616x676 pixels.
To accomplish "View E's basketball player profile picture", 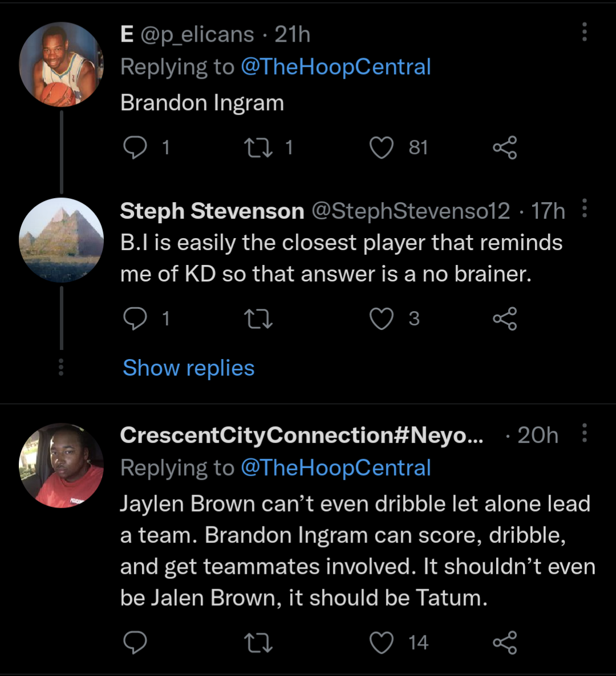I will (x=61, y=65).
